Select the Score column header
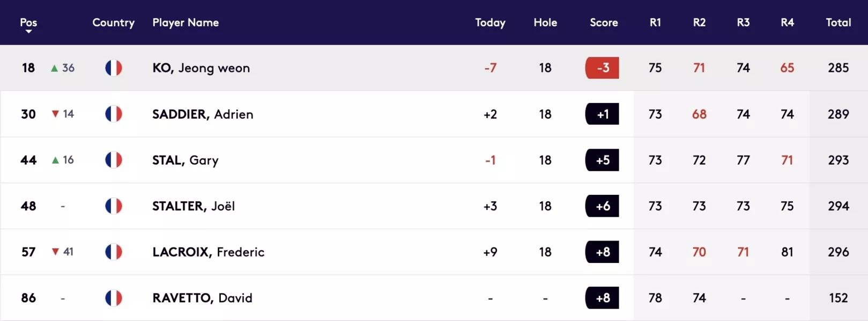The width and height of the screenshot is (868, 321). pos(604,23)
